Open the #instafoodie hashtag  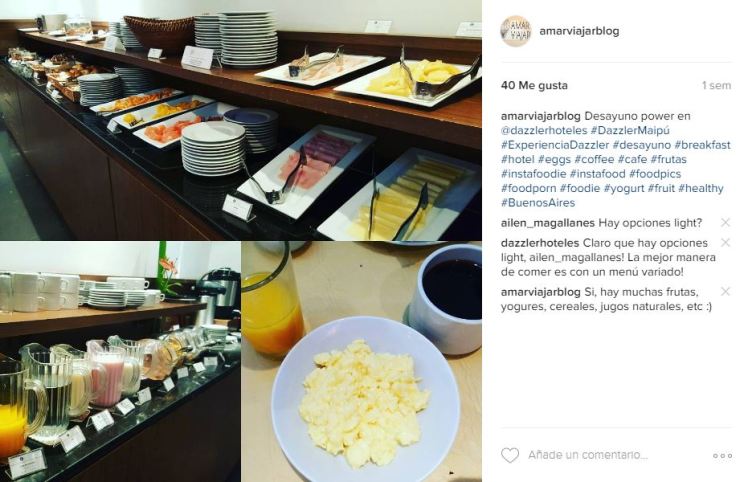click(x=533, y=174)
